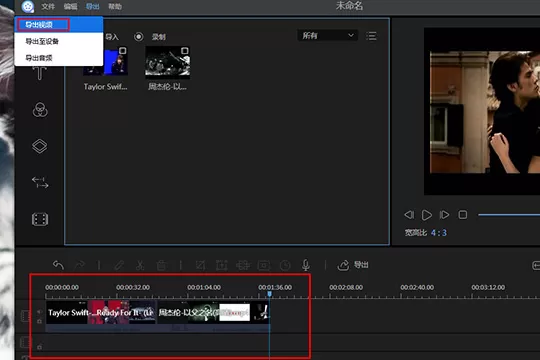The height and width of the screenshot is (360, 540).
Task: Stop the preview playback
Action: point(463,215)
